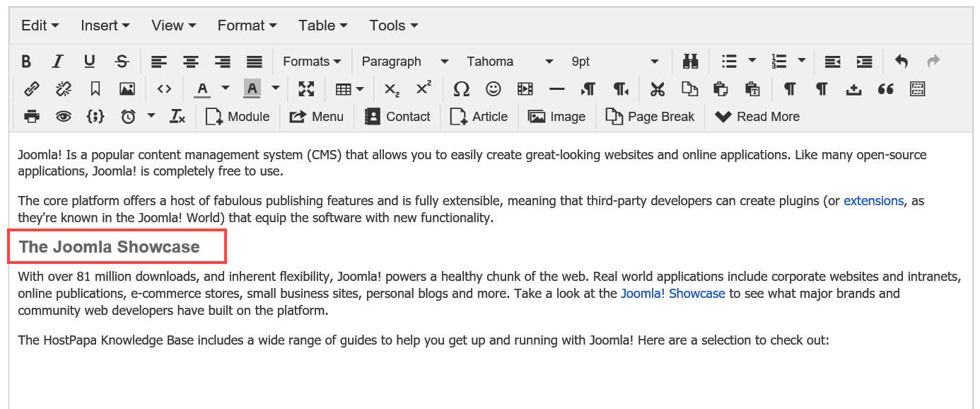
Task: Click the Article button
Action: [x=479, y=117]
